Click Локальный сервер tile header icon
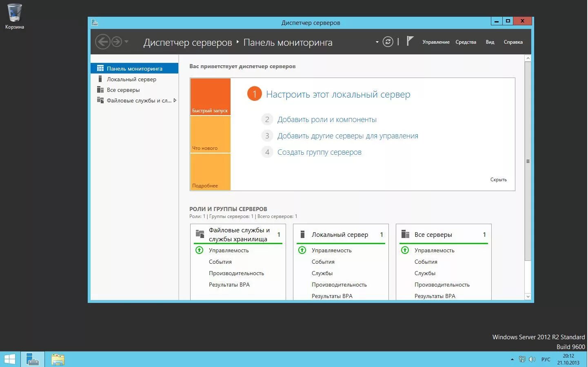The image size is (588, 367). 302,234
